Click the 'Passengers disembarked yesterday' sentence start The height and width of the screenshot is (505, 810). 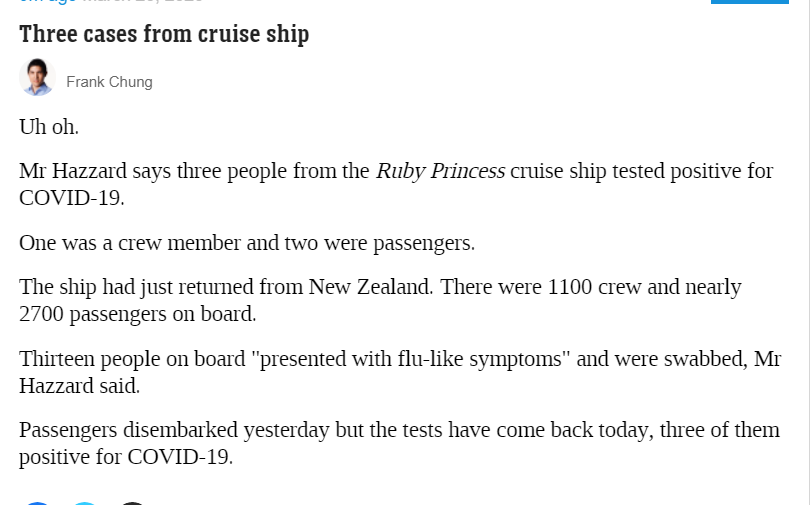(174, 430)
